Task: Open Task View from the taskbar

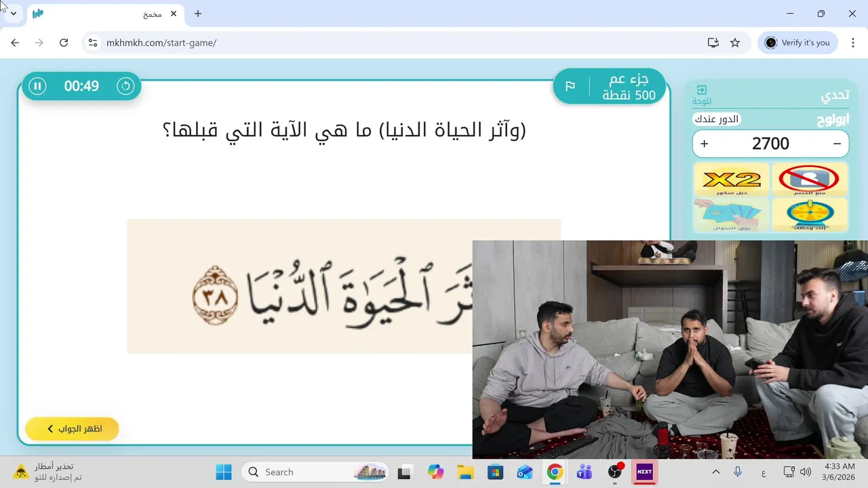Action: (404, 472)
